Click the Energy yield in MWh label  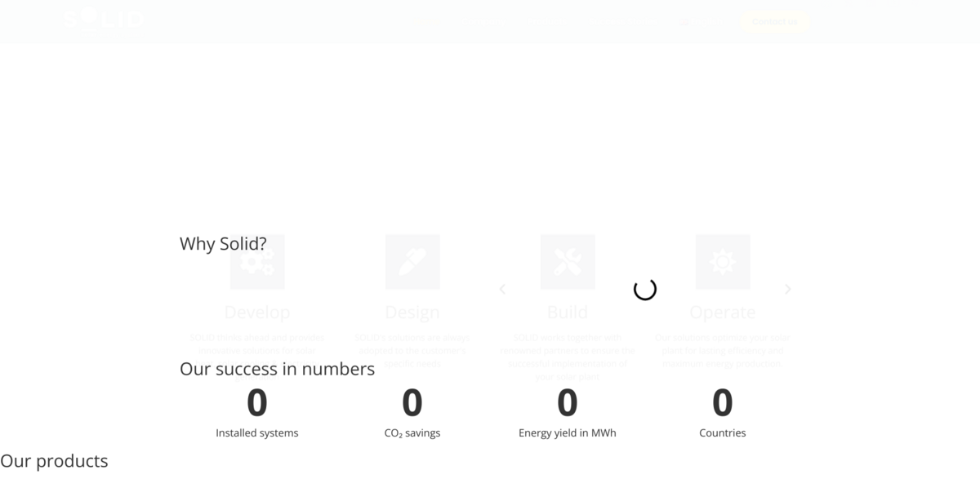568,433
